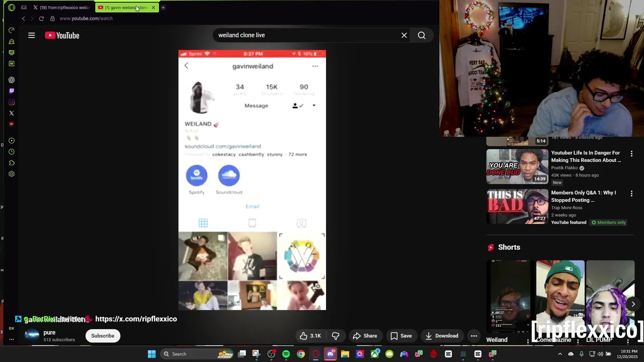Open the Comethazine short thumbnail
The height and width of the screenshot is (362, 644).
(x=560, y=297)
